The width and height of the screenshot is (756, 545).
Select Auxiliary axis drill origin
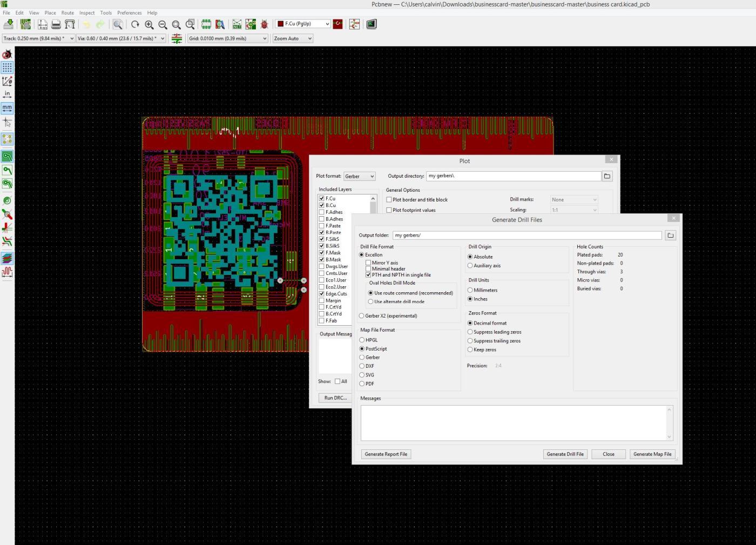pos(470,265)
